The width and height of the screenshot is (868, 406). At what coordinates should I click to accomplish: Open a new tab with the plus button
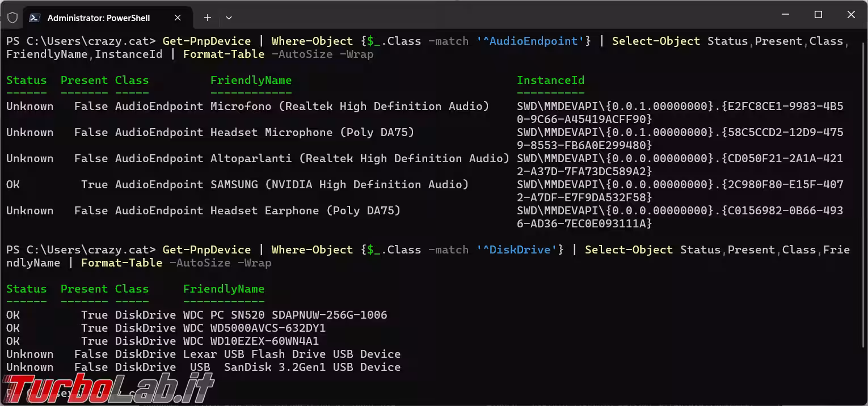tap(208, 18)
